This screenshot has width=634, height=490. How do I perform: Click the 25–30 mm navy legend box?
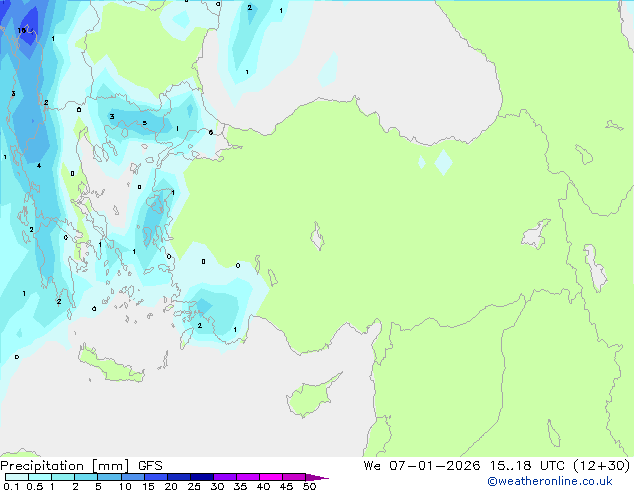pyautogui.click(x=202, y=477)
